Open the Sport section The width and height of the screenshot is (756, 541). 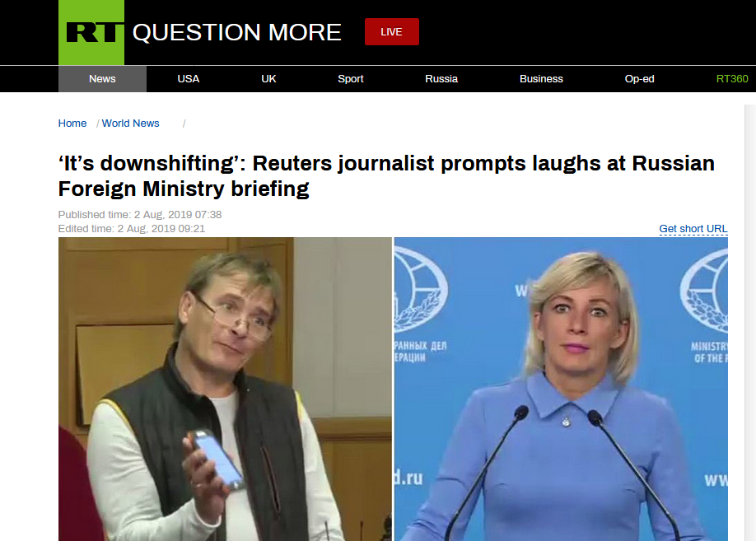point(351,78)
